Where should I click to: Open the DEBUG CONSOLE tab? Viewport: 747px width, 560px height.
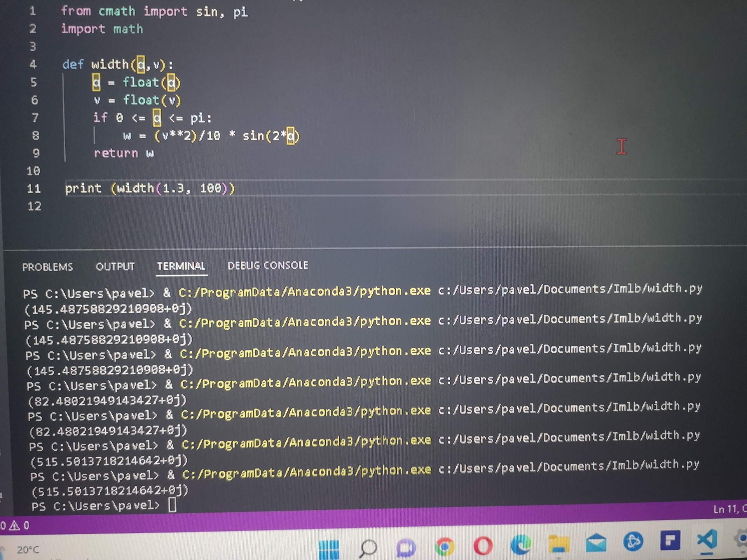268,266
